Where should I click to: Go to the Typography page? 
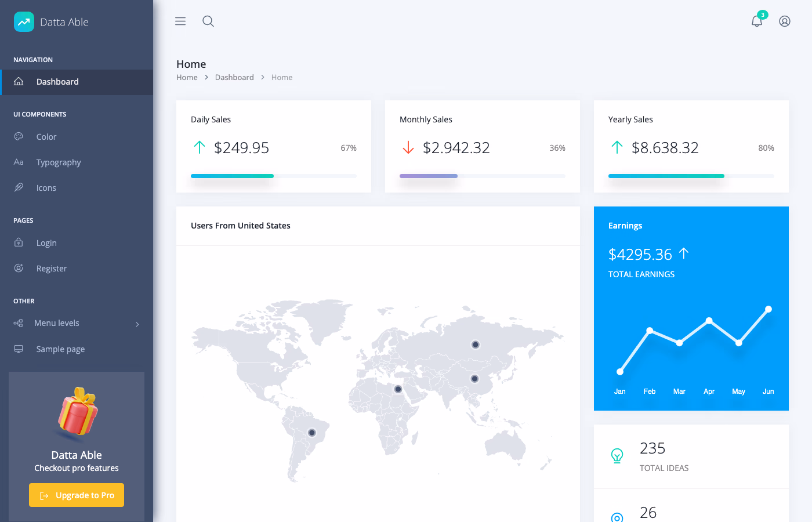click(x=77, y=162)
